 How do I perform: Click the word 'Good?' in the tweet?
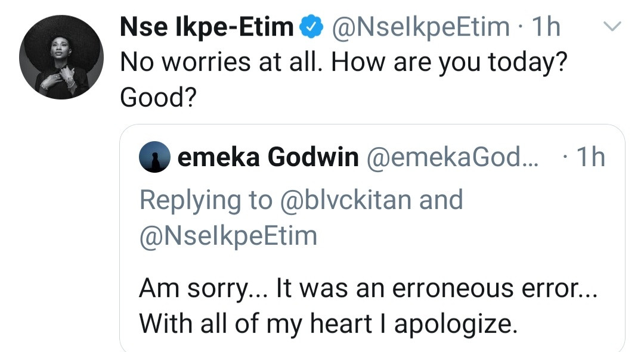159,98
